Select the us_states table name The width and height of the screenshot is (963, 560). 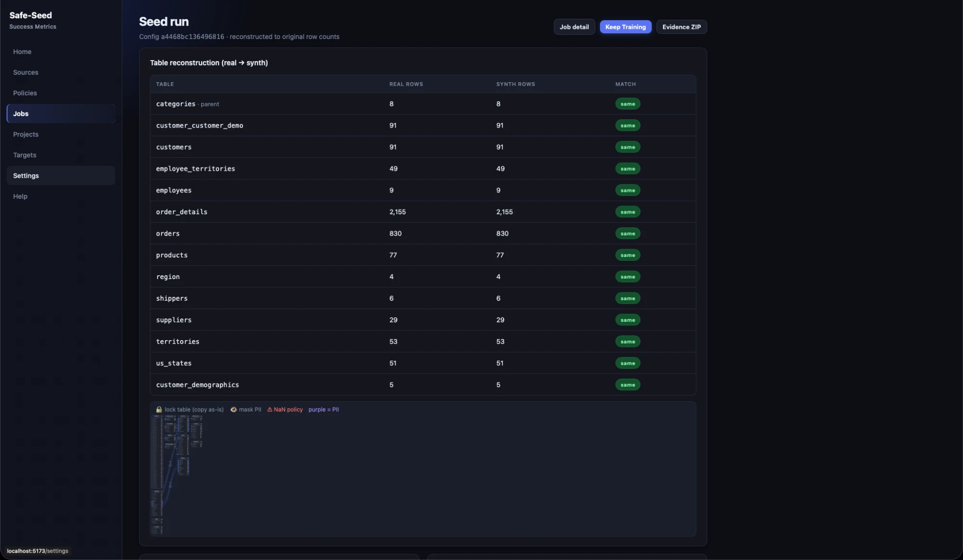pos(174,364)
